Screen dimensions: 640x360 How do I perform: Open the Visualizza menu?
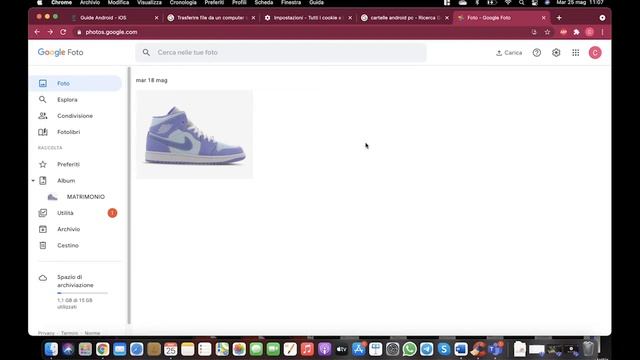tap(149, 2)
